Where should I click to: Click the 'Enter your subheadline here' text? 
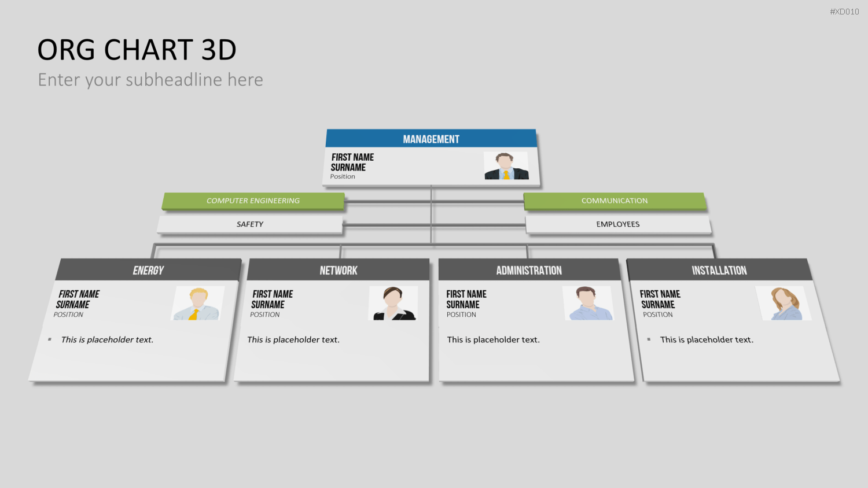pos(150,80)
